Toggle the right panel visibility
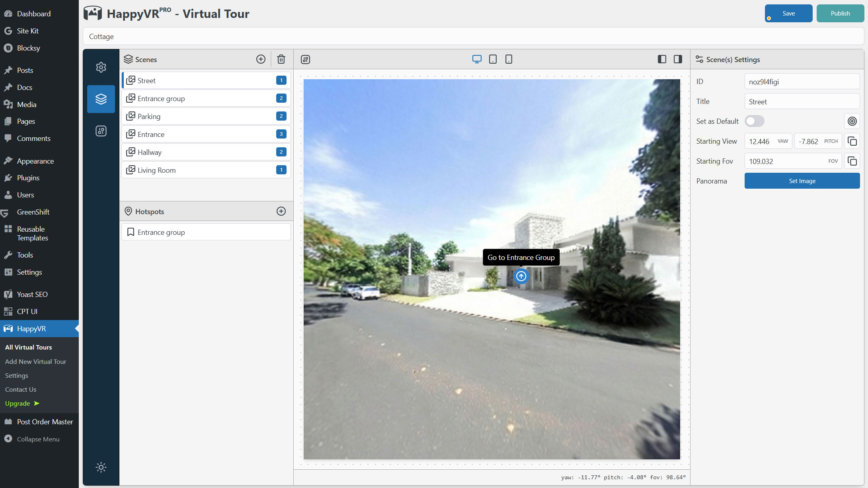The image size is (868, 488). click(x=678, y=59)
